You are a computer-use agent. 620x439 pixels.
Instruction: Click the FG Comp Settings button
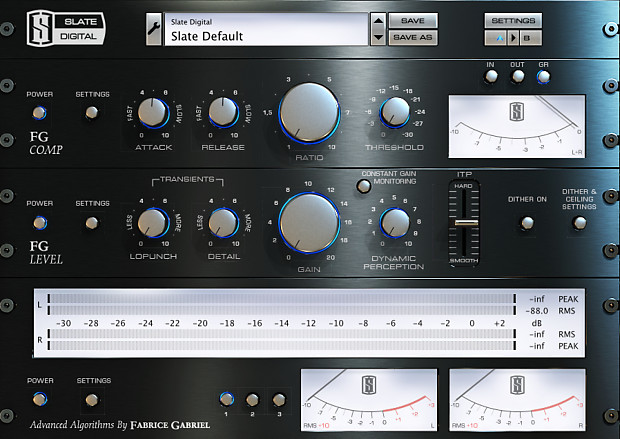pyautogui.click(x=92, y=113)
